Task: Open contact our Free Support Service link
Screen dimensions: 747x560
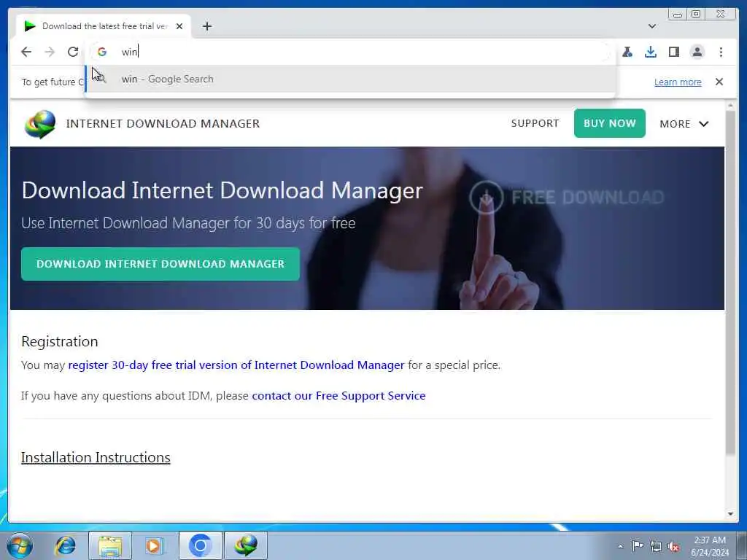Action: pos(338,396)
